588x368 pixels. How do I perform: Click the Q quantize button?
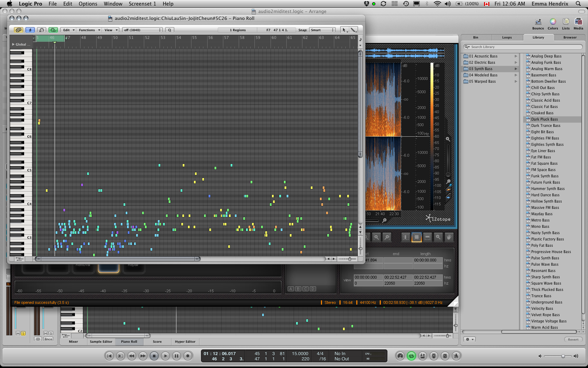pos(170,30)
